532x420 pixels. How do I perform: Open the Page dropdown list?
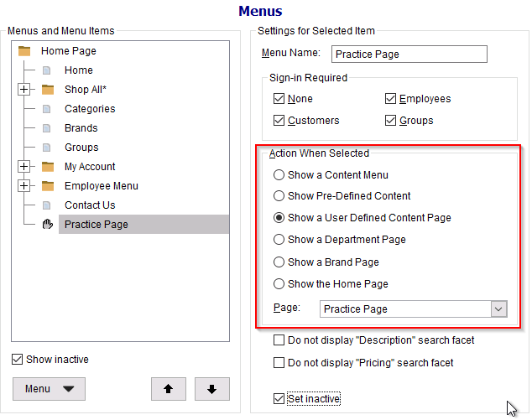click(498, 309)
